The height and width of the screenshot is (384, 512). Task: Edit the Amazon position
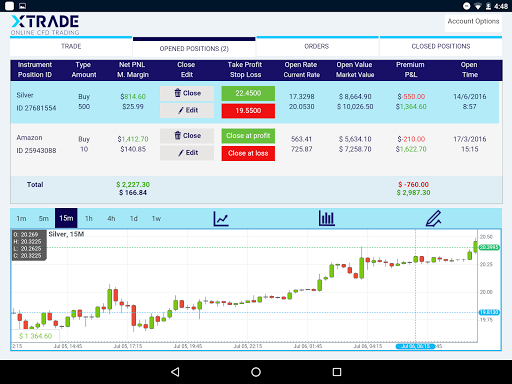pos(187,153)
